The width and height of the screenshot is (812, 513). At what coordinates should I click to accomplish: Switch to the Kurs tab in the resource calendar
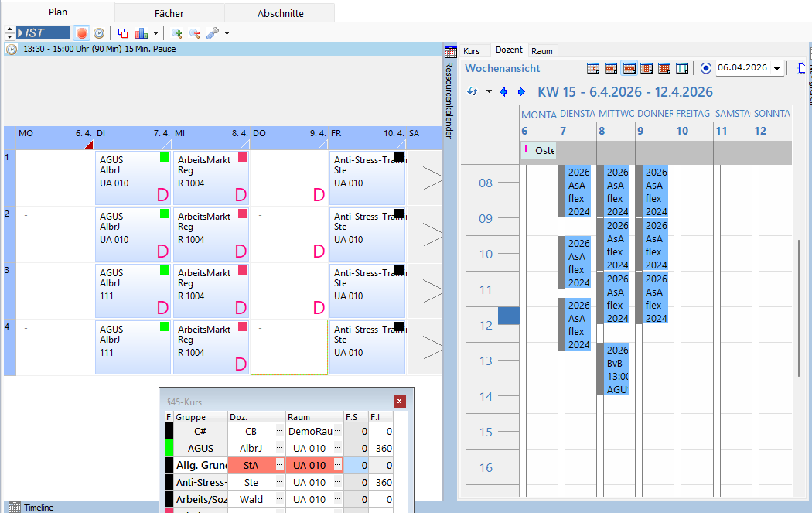tap(472, 51)
